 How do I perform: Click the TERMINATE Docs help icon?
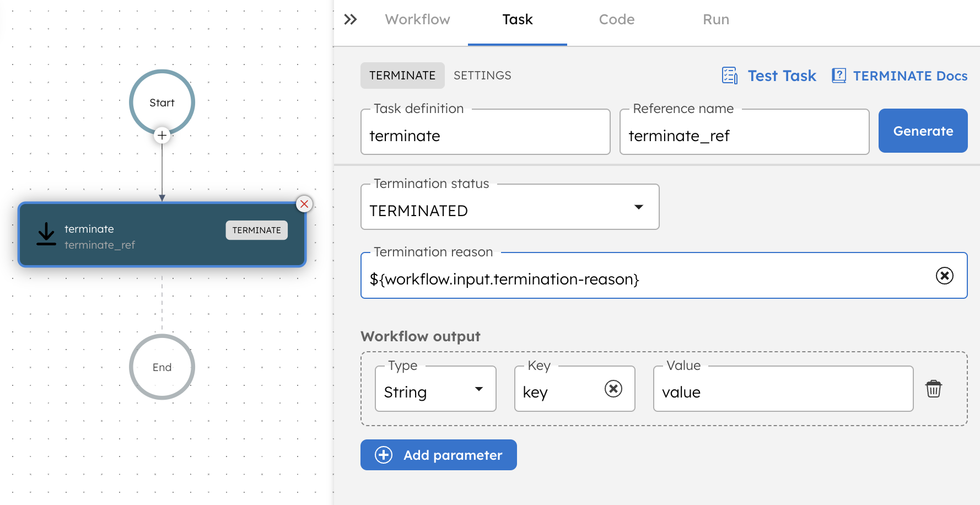[x=839, y=76]
